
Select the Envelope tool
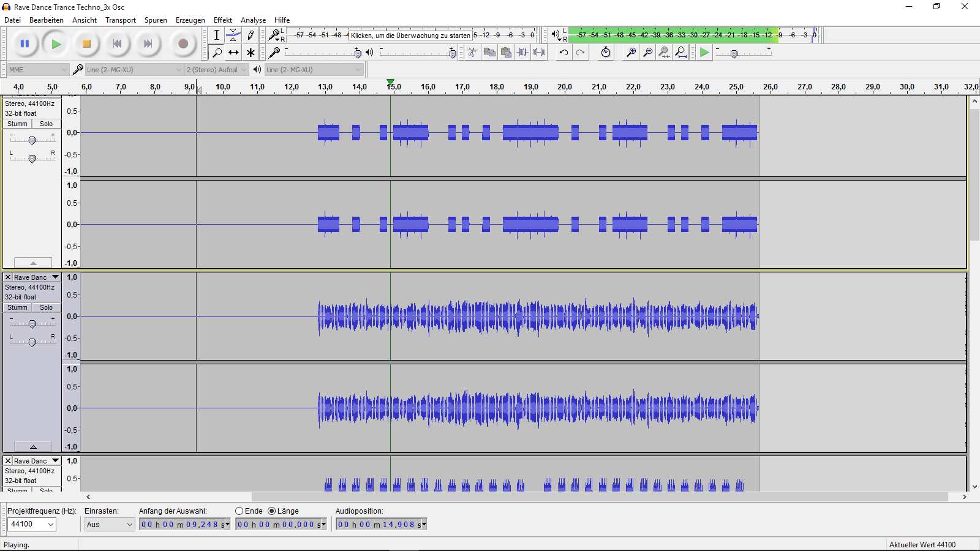(x=233, y=36)
